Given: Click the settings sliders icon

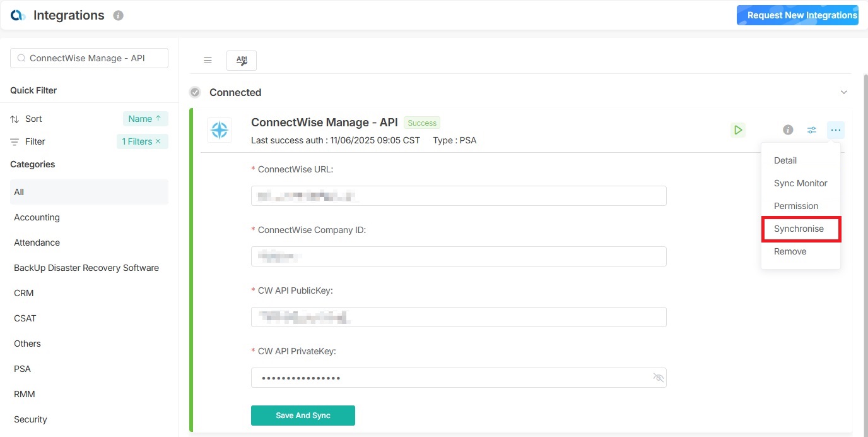Looking at the screenshot, I should click(x=812, y=130).
